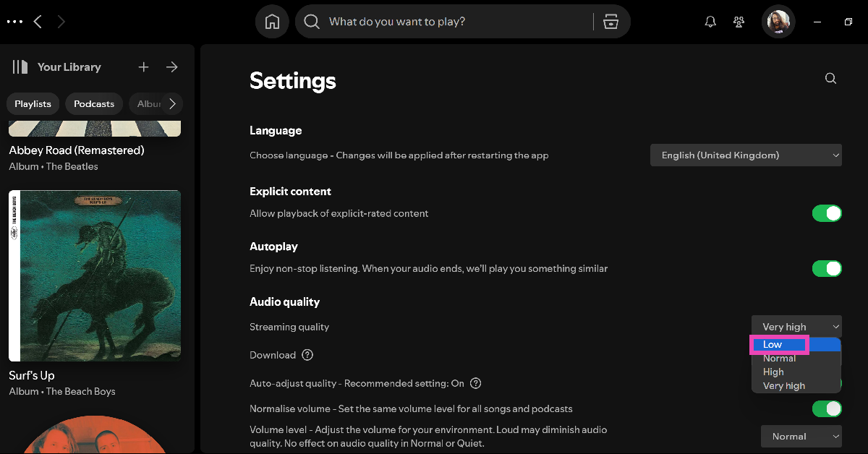
Task: Open the notifications bell icon
Action: coord(710,22)
